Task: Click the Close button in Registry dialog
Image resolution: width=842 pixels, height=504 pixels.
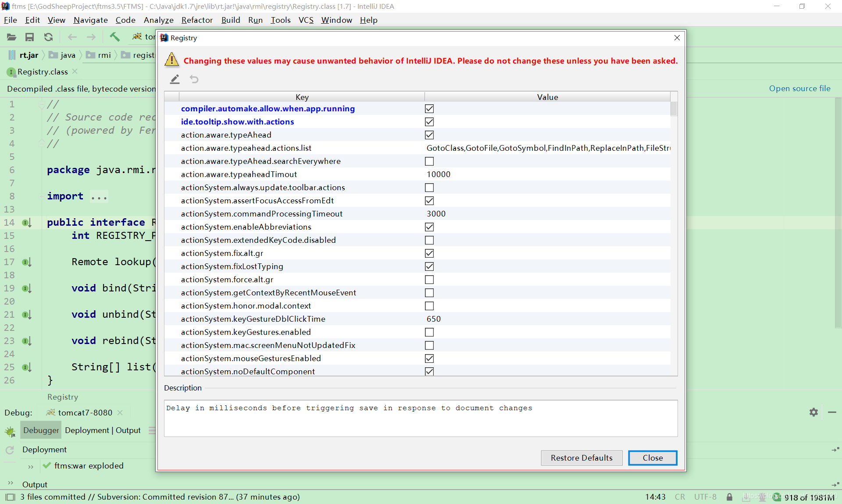Action: click(653, 458)
